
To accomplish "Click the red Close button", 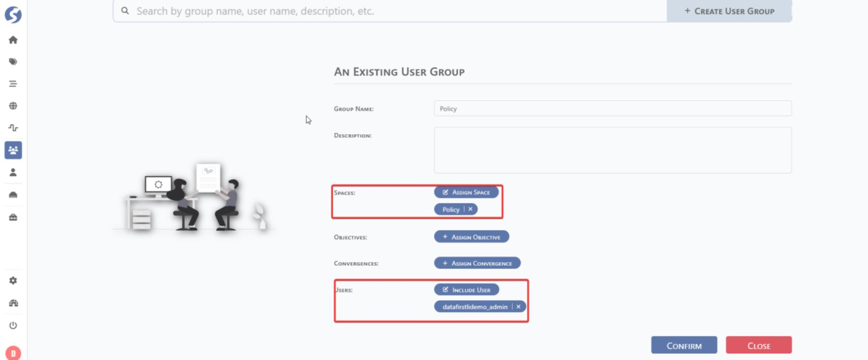I will point(759,345).
